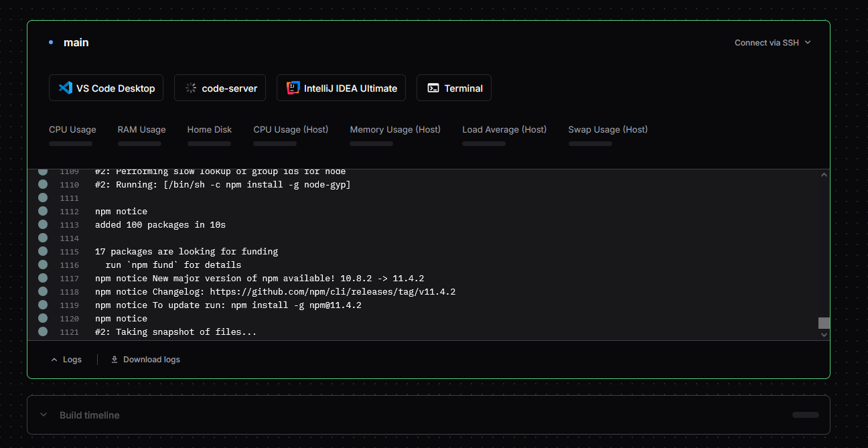Collapse the Logs section chevron
868x448 pixels.
(55, 360)
